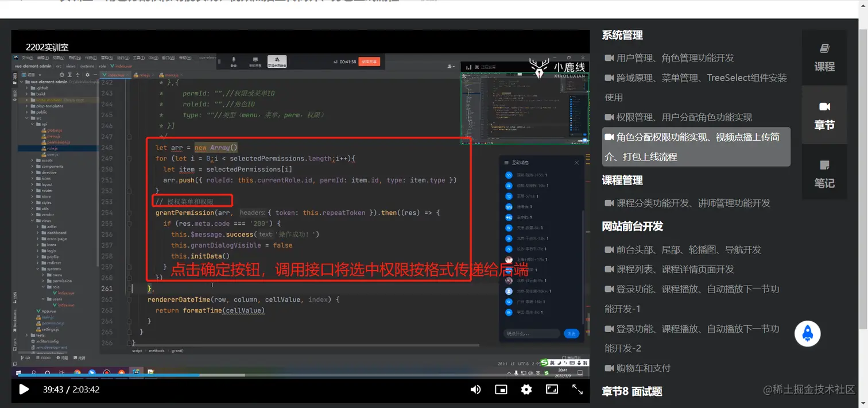Expand video to full screen

pyautogui.click(x=578, y=390)
